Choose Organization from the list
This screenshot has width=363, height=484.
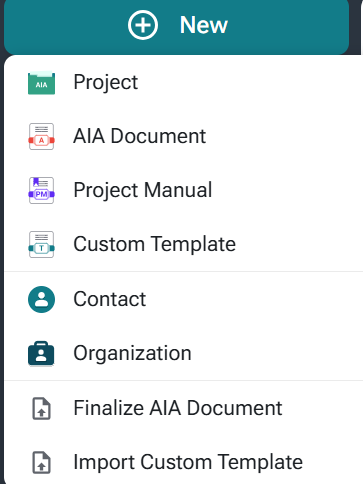click(183, 353)
